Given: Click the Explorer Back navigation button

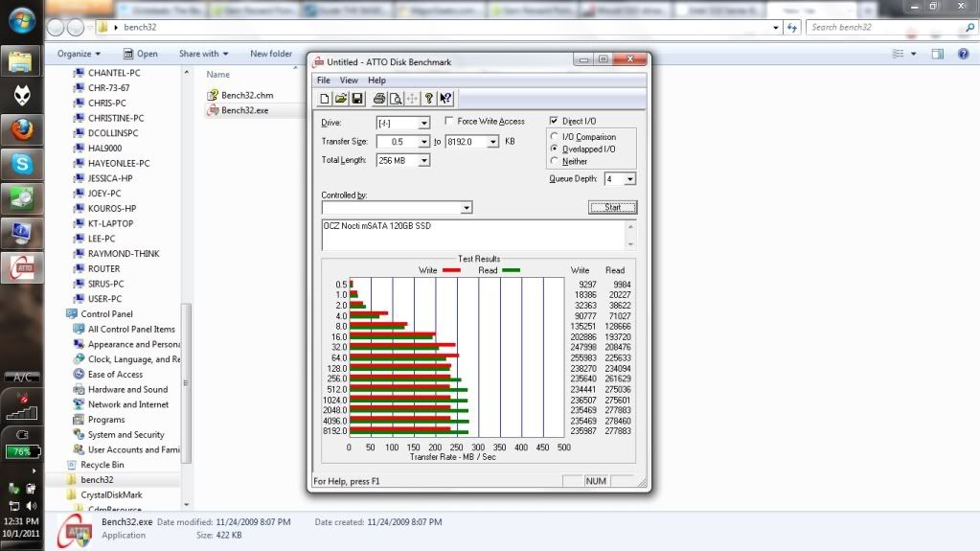Looking at the screenshot, I should (x=56, y=28).
